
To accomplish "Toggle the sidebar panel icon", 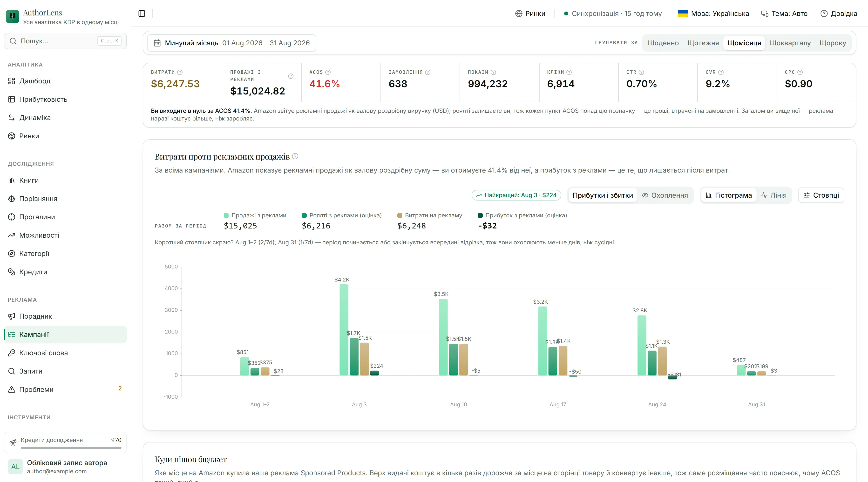I will coord(142,13).
